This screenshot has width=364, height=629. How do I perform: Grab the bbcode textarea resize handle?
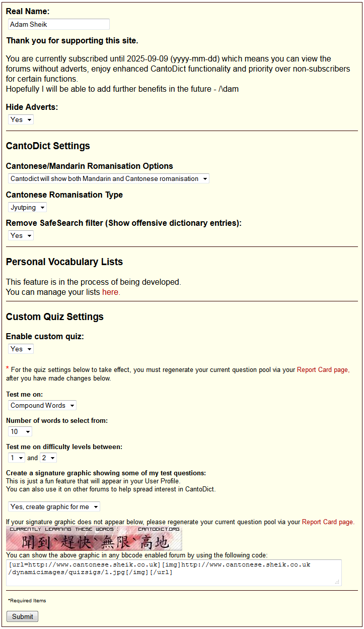(337, 582)
